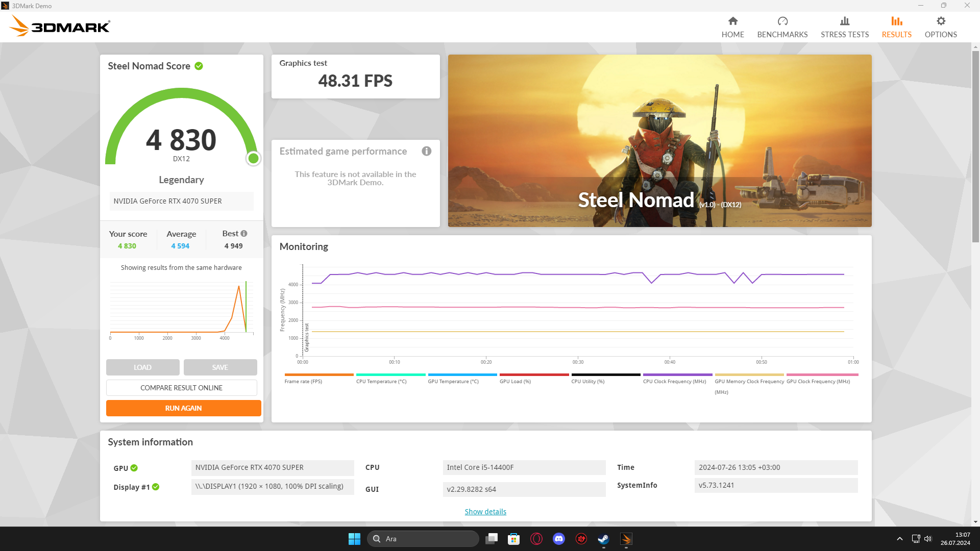Open Steam from the taskbar
Image resolution: width=980 pixels, height=551 pixels.
coord(603,539)
